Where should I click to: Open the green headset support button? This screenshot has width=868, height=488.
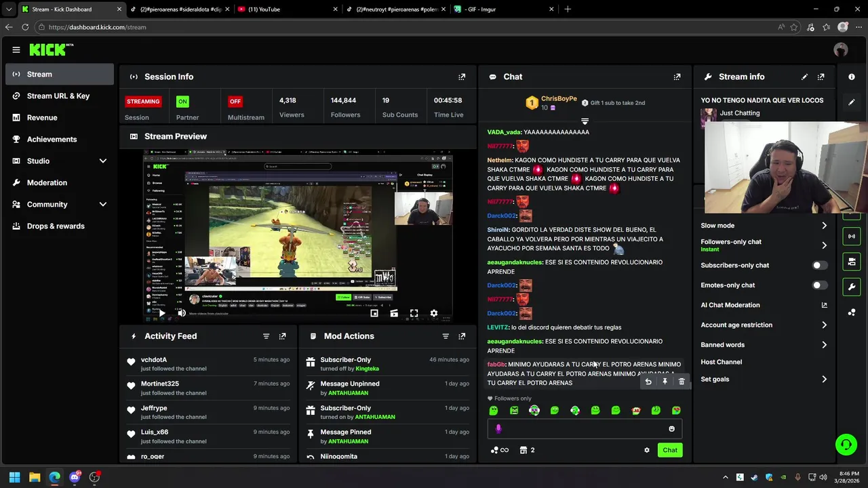click(846, 445)
